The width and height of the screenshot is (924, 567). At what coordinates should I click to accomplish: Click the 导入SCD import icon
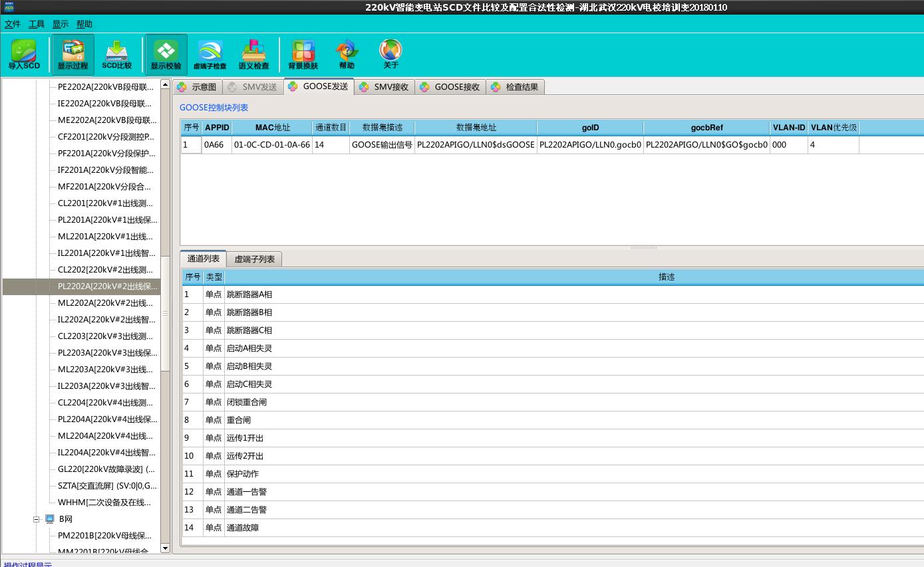[x=24, y=55]
